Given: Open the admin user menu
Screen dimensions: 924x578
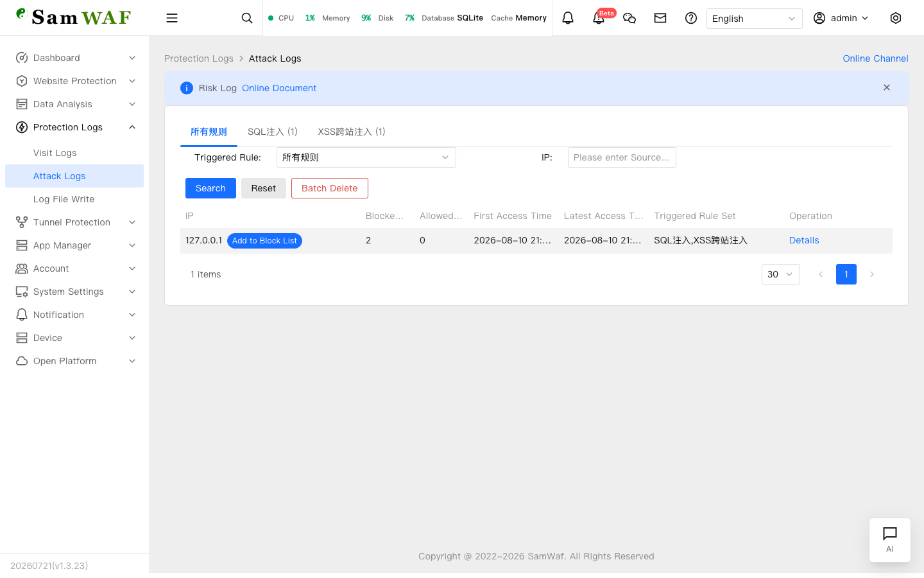Looking at the screenshot, I should coord(841,18).
